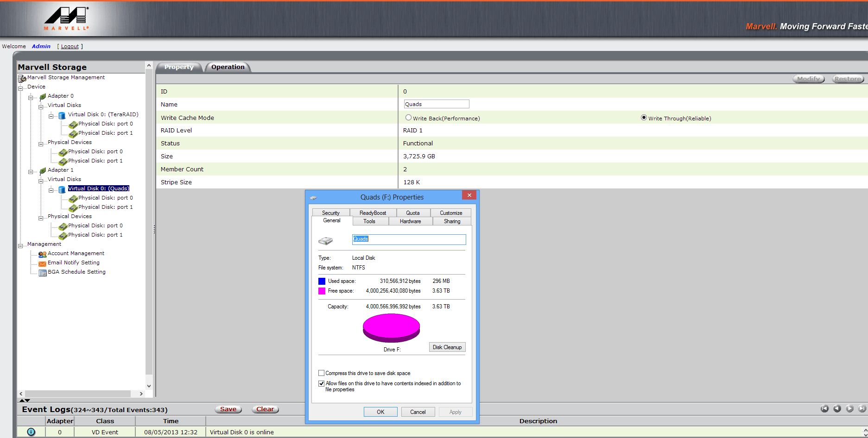Click the Email Notify Setting envelope icon

click(43, 263)
